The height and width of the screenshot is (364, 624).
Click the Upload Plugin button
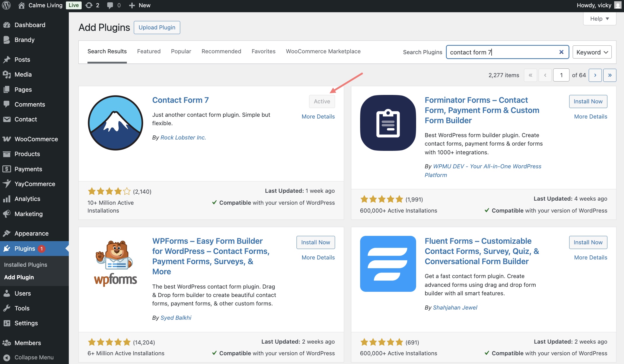157,27
